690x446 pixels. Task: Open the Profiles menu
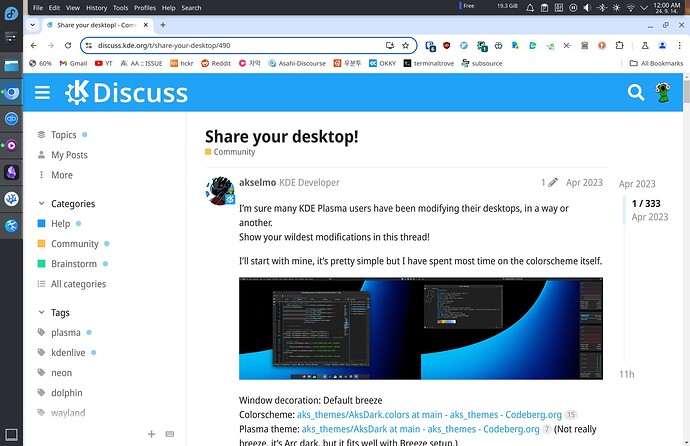coord(145,7)
